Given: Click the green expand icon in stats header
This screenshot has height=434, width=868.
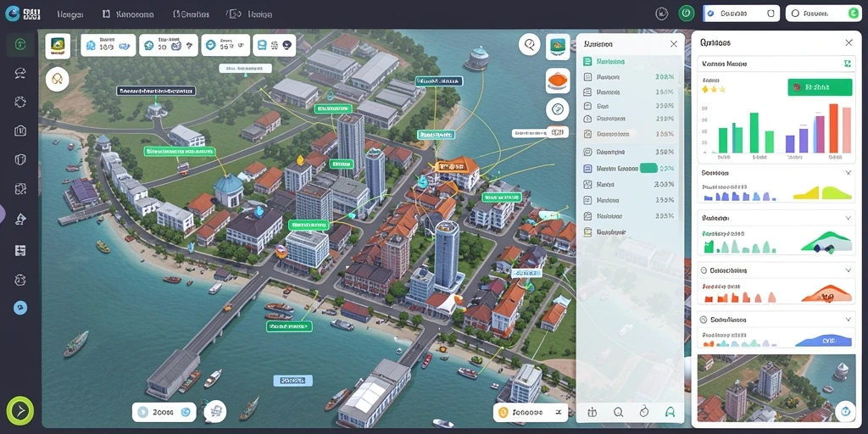Looking at the screenshot, I should 847,64.
